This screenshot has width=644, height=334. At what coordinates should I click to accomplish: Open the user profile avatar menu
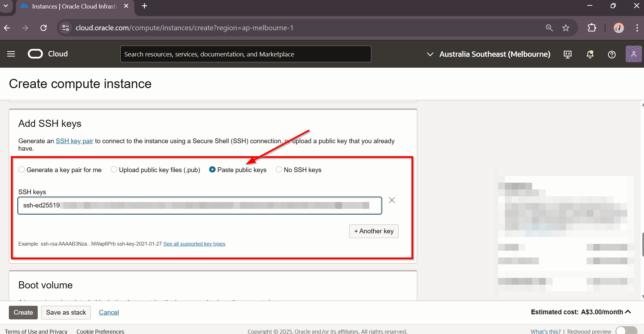point(633,54)
